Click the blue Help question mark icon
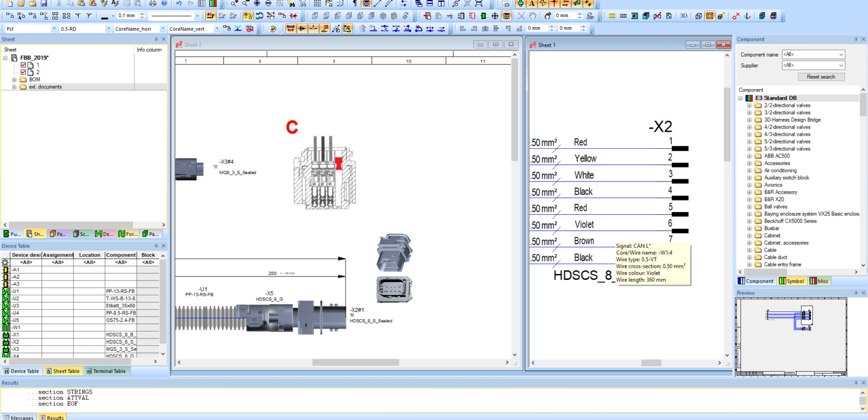Screen dimensions: 868x420 (x=164, y=3)
